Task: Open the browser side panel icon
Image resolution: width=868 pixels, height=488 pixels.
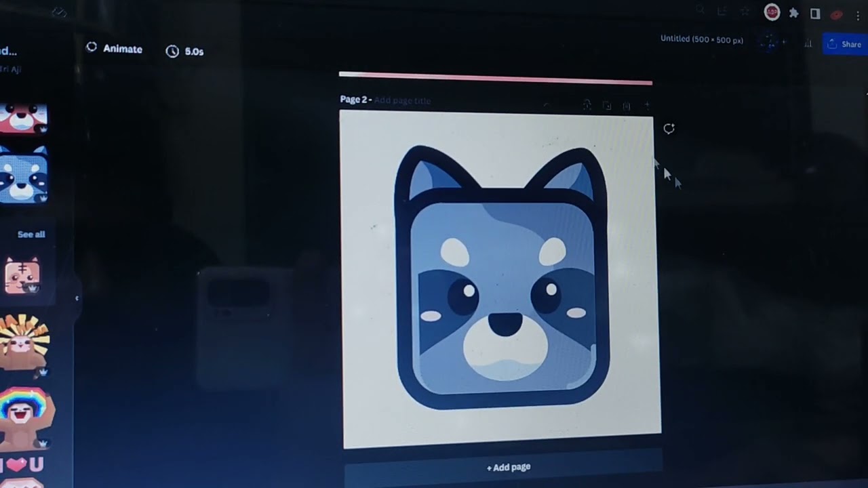Action: pos(815,13)
